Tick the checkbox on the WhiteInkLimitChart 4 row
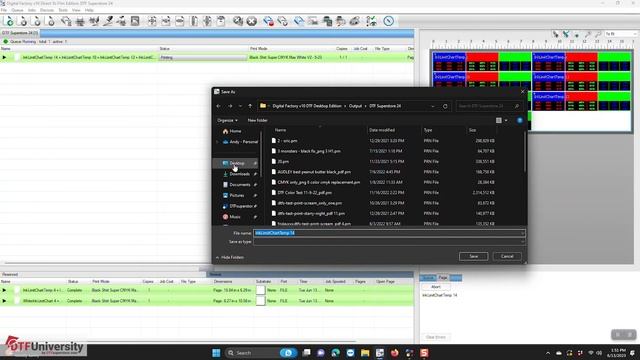This screenshot has height=360, width=640. point(17,301)
